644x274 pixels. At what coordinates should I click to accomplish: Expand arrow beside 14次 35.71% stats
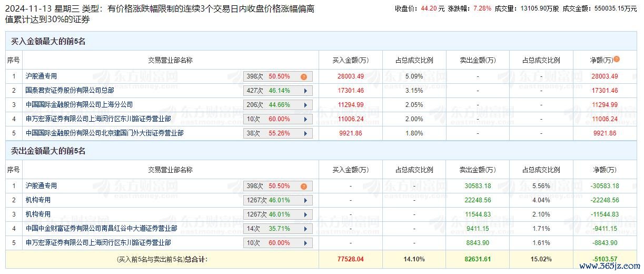(x=305, y=229)
